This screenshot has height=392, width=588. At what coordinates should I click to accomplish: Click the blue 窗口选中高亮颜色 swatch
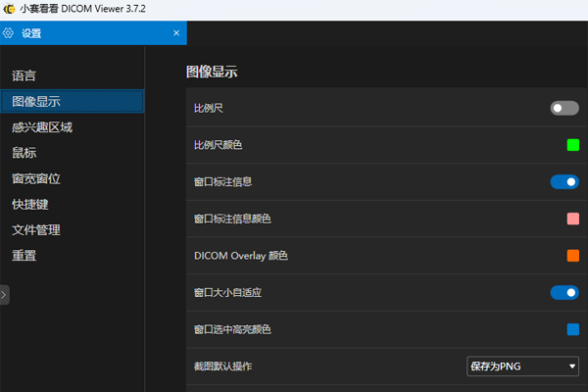click(573, 329)
